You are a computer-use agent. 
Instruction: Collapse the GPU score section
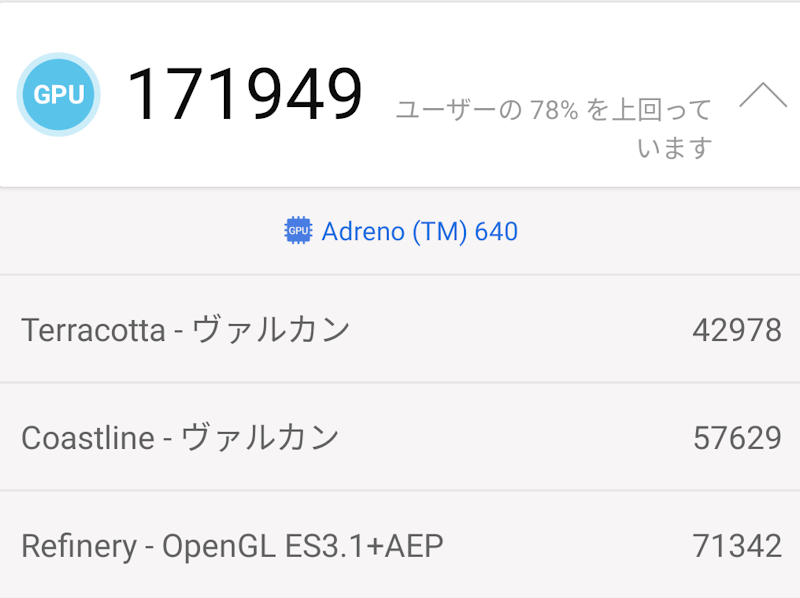tap(763, 96)
